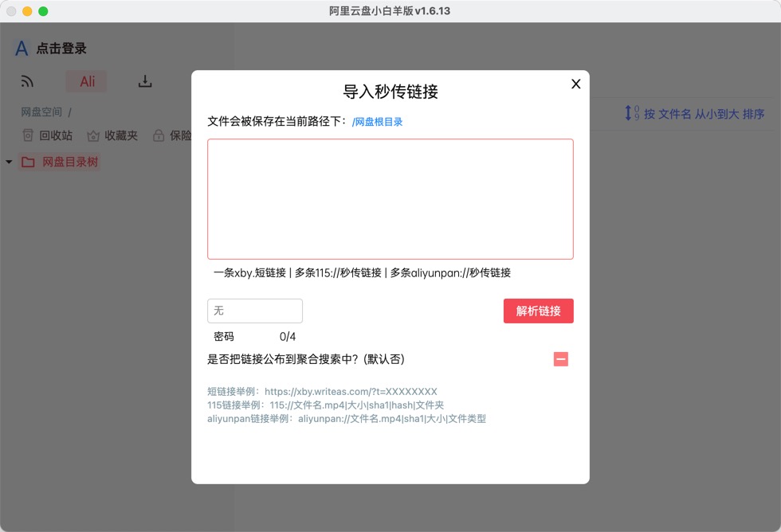Click the 解析链接 button
Screen dimensions: 781x532
(539, 311)
